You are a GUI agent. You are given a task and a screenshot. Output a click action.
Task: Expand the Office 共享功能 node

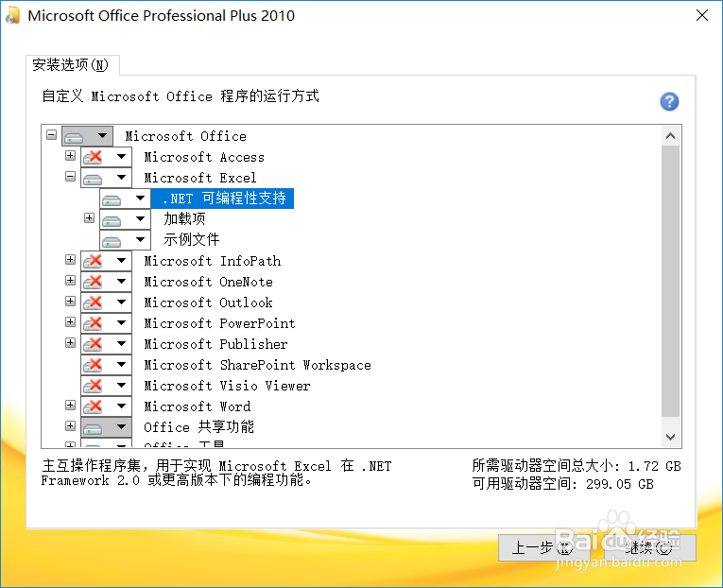pos(70,425)
